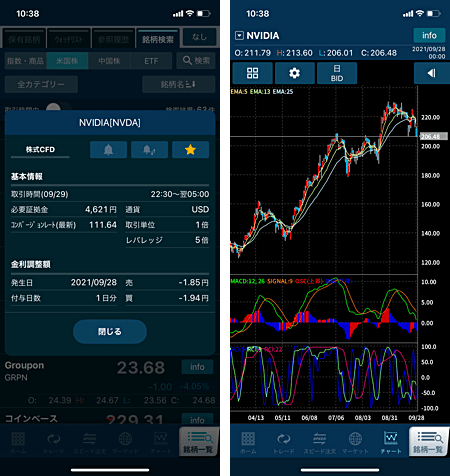Tap the 04/13 date label on chart axis
The image size is (450, 476).
click(256, 418)
